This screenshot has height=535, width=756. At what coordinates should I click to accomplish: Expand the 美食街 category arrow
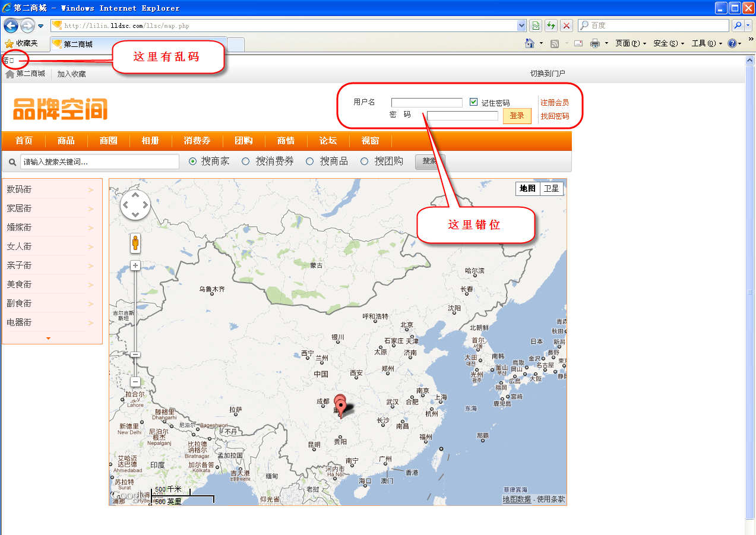[91, 284]
